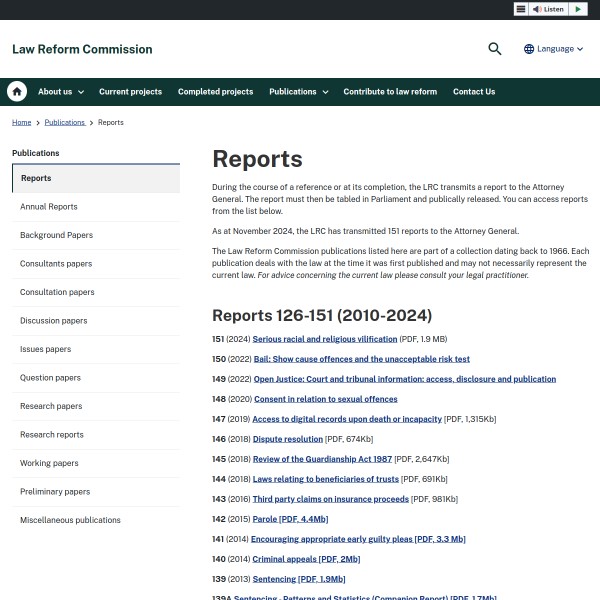Expand the About us dropdown chevron
600x600 pixels.
(81, 92)
